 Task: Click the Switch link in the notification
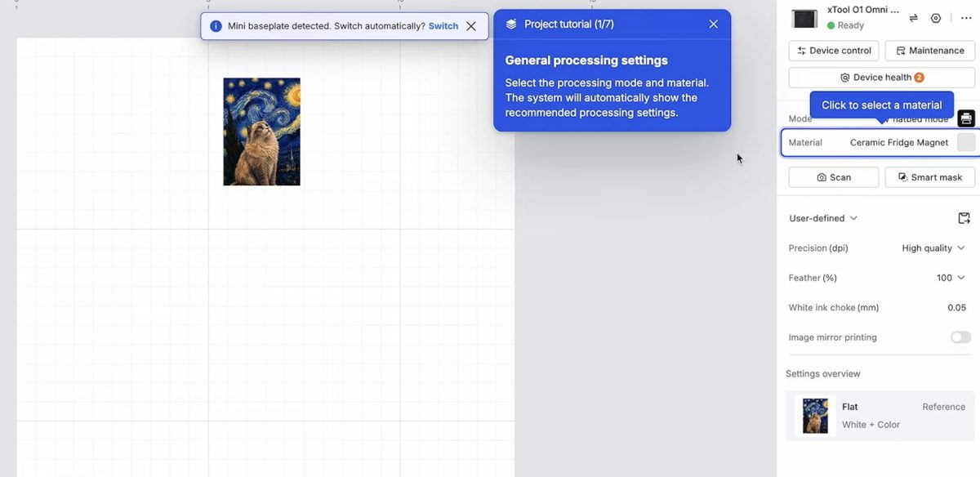pos(443,26)
